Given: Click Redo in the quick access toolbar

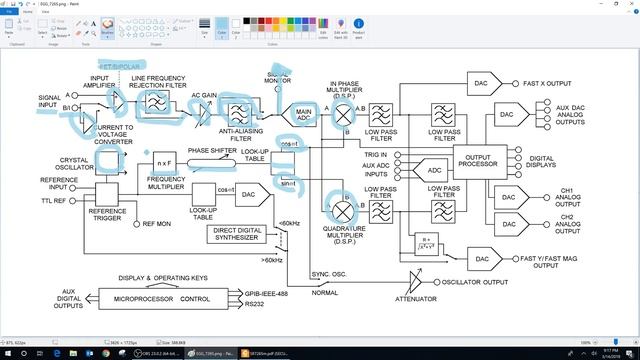Looking at the screenshot, I should pos(28,4).
